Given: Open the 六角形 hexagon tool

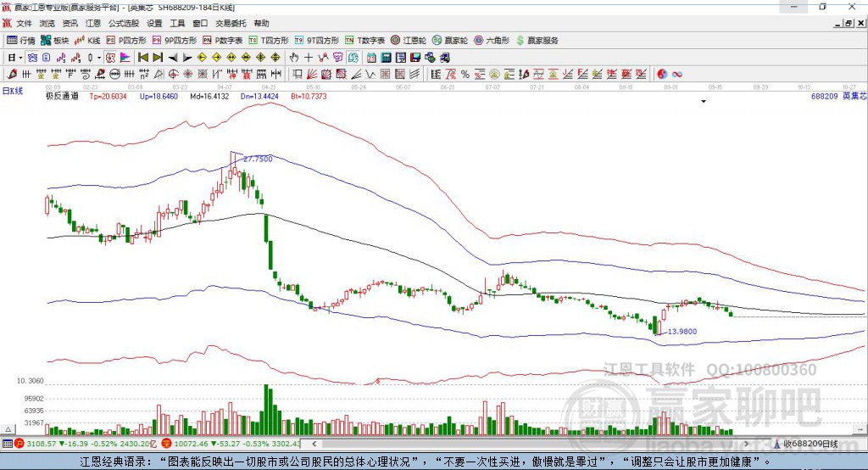Looking at the screenshot, I should click(492, 41).
